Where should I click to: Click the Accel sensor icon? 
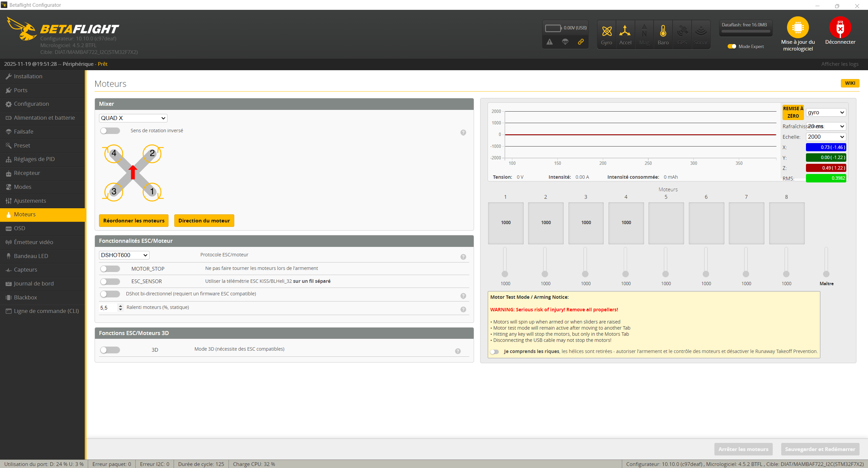[625, 31]
